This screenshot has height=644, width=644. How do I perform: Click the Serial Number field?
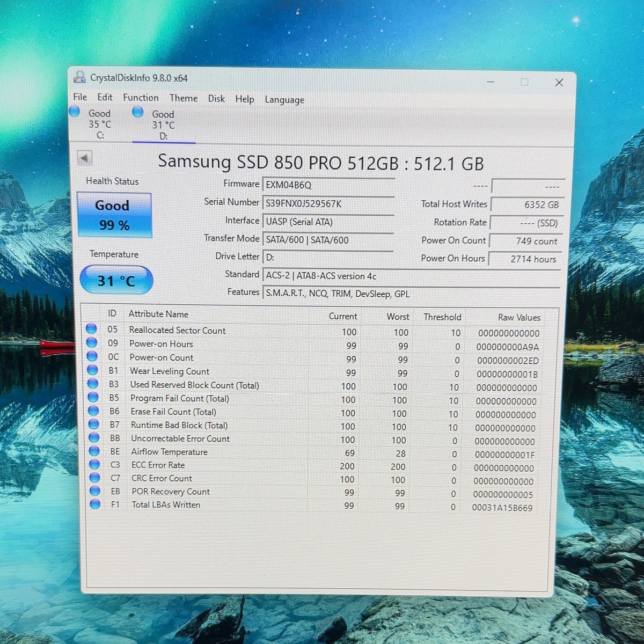[x=328, y=203]
